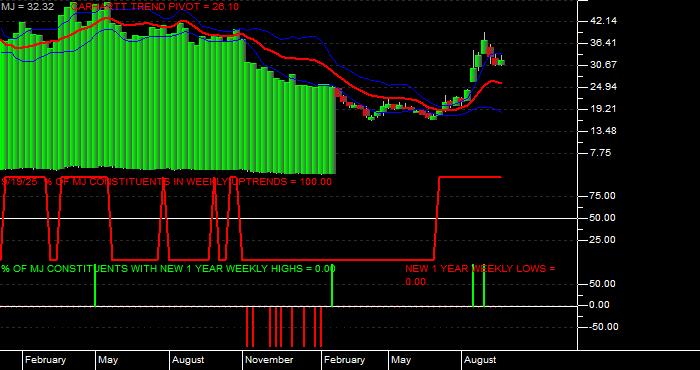
Task: Click the second May time axis label
Action: (x=401, y=360)
